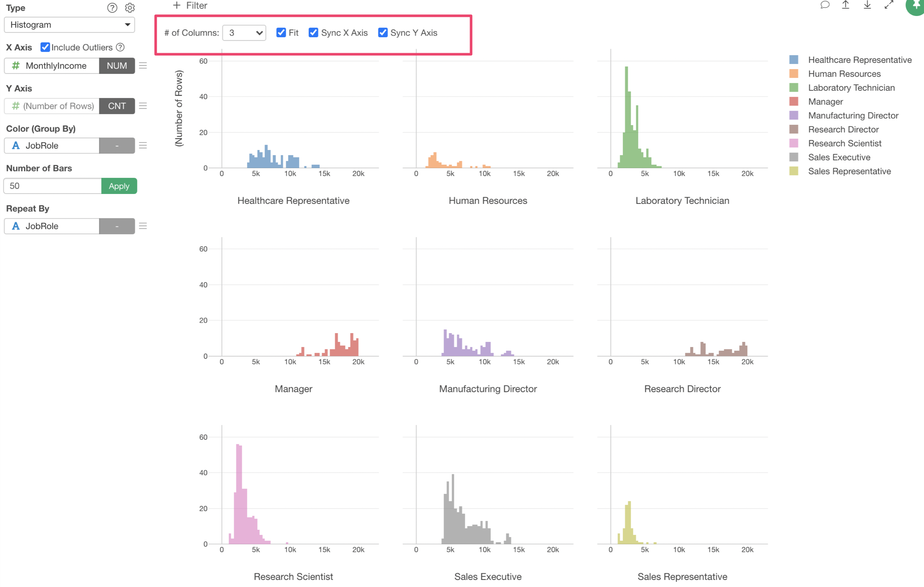
Task: Open the X Axis NUM function selector
Action: [117, 66]
